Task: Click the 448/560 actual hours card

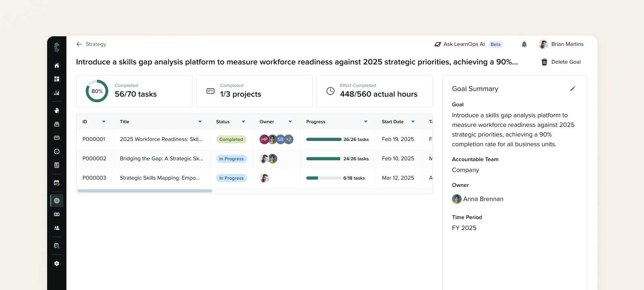Action: 374,91
